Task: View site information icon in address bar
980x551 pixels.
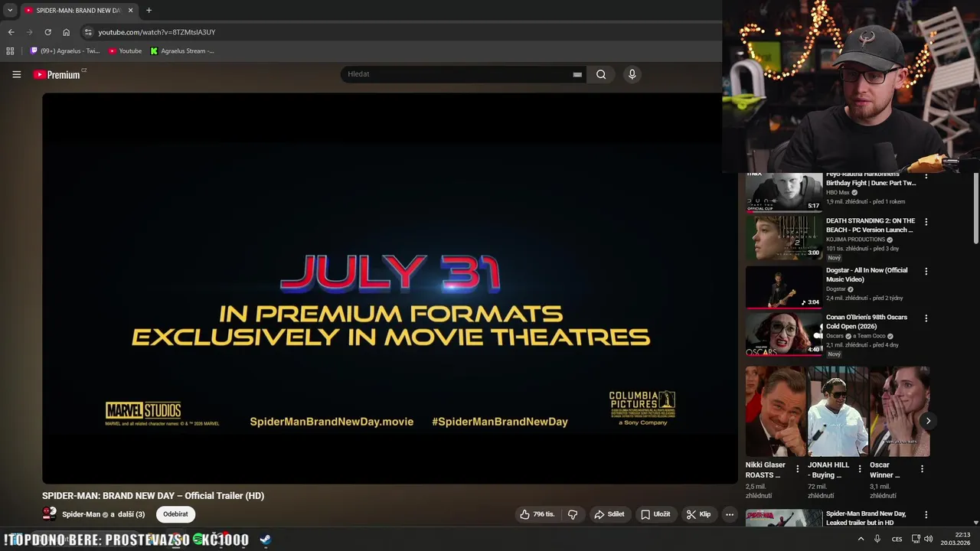Action: click(x=88, y=32)
